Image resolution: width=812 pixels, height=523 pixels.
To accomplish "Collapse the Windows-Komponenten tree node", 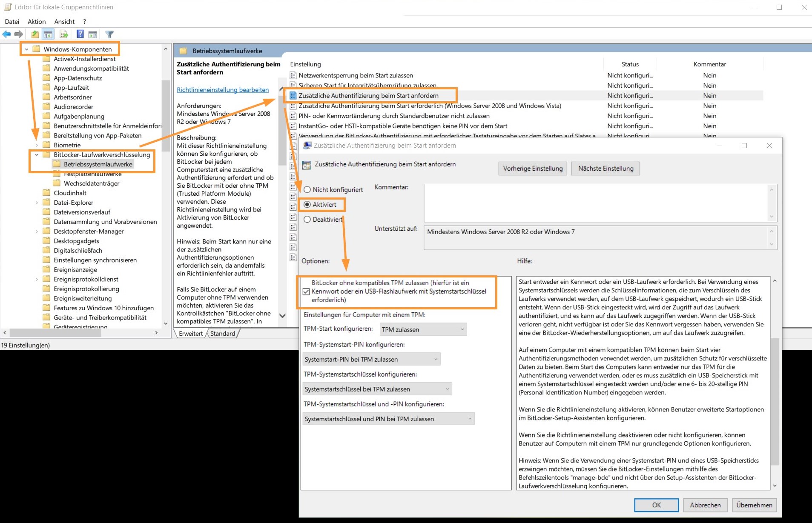I will pos(26,49).
